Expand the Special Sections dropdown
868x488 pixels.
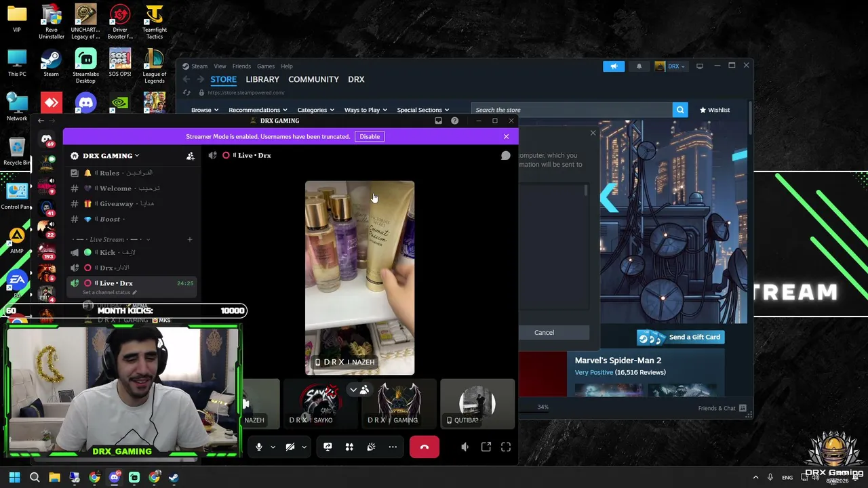coord(423,110)
